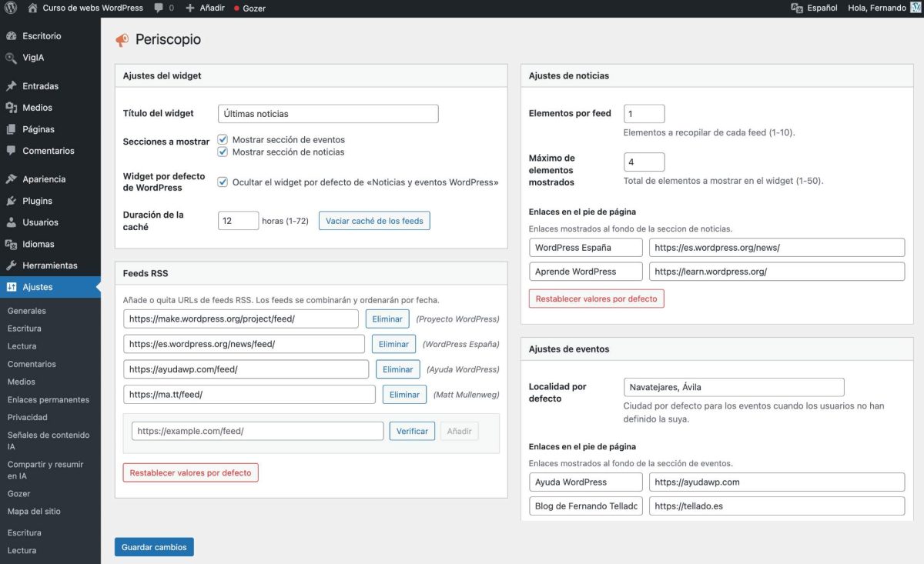The width and height of the screenshot is (924, 564).
Task: Eliminar the ma.tt feed
Action: coord(404,395)
